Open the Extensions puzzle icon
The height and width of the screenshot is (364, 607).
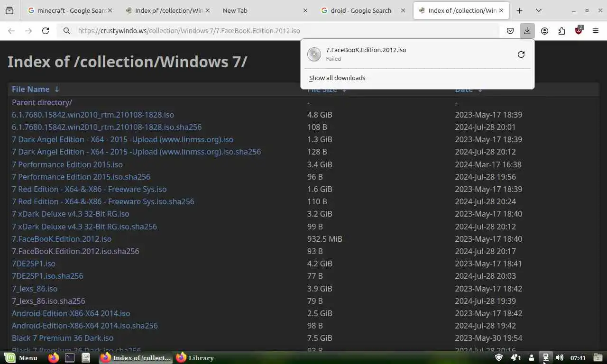tap(561, 31)
